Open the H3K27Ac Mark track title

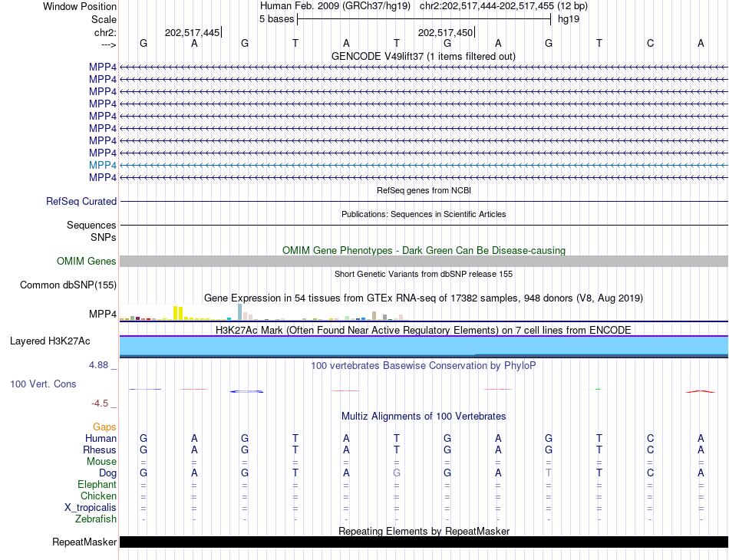424,330
